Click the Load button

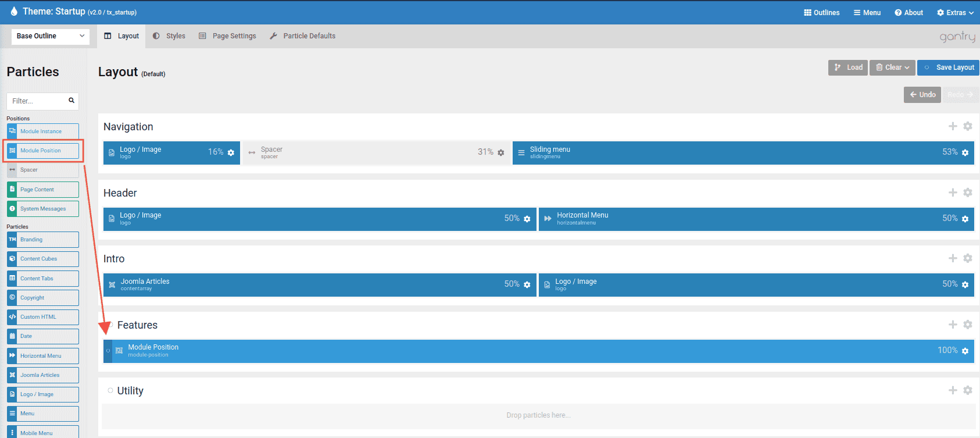(x=848, y=67)
